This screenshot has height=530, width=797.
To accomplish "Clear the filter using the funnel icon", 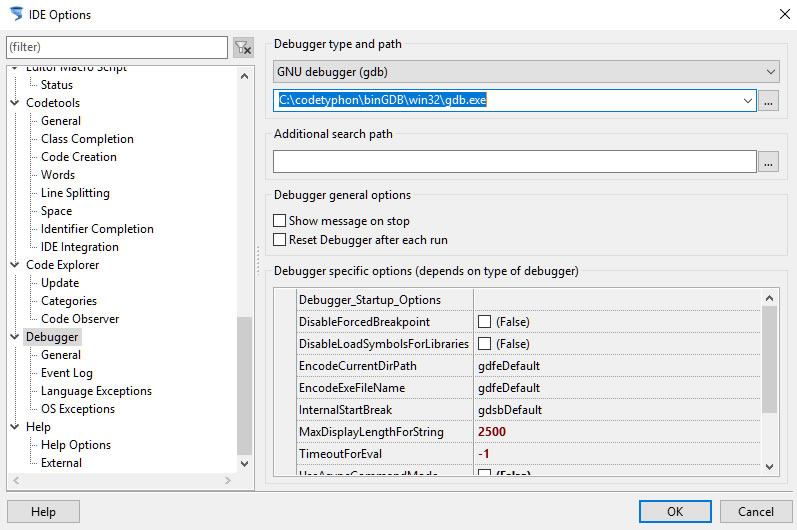I will pos(243,48).
